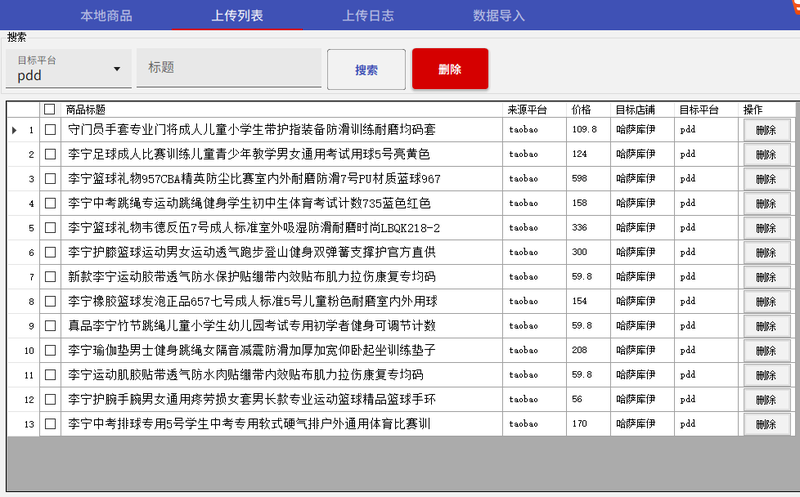Click 删除 for row 7

tap(766, 277)
